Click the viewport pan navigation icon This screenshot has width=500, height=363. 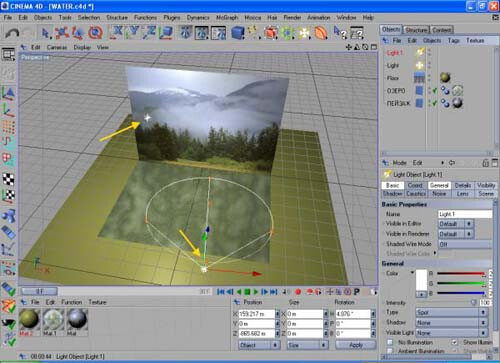tap(349, 47)
